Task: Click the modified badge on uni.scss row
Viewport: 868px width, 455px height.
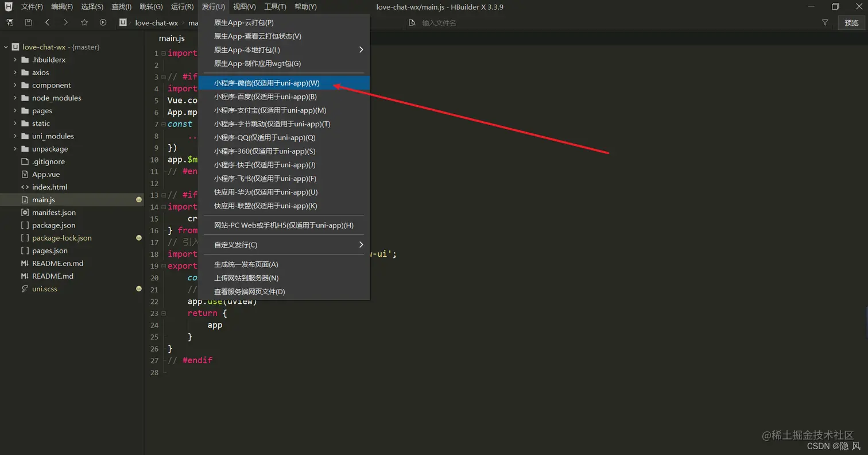Action: 139,288
